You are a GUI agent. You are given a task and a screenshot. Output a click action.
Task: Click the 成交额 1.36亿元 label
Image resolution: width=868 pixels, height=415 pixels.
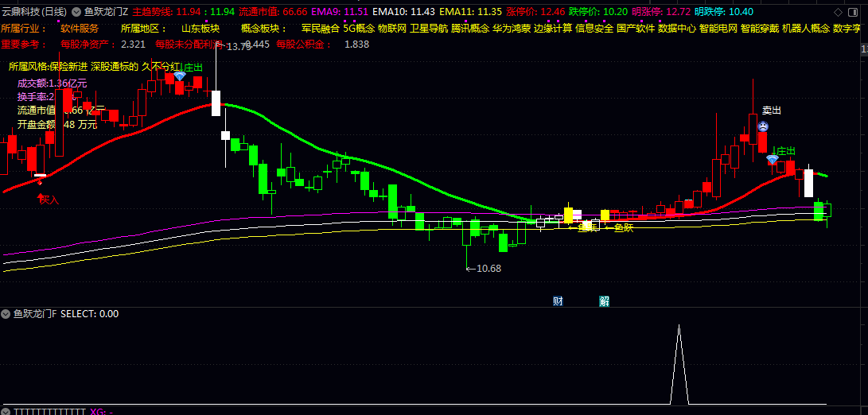tap(52, 83)
